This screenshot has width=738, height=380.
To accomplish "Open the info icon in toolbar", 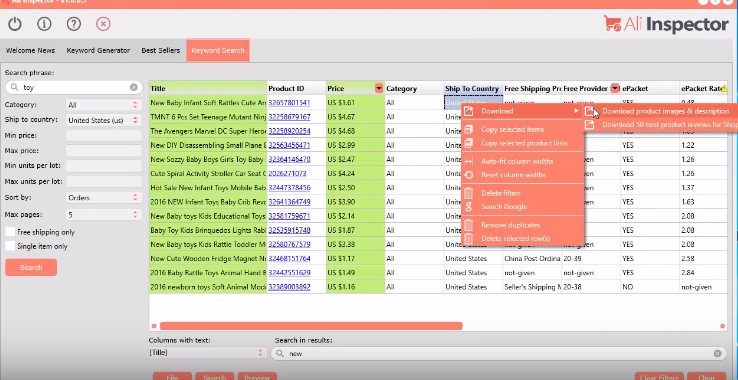I will pos(44,24).
